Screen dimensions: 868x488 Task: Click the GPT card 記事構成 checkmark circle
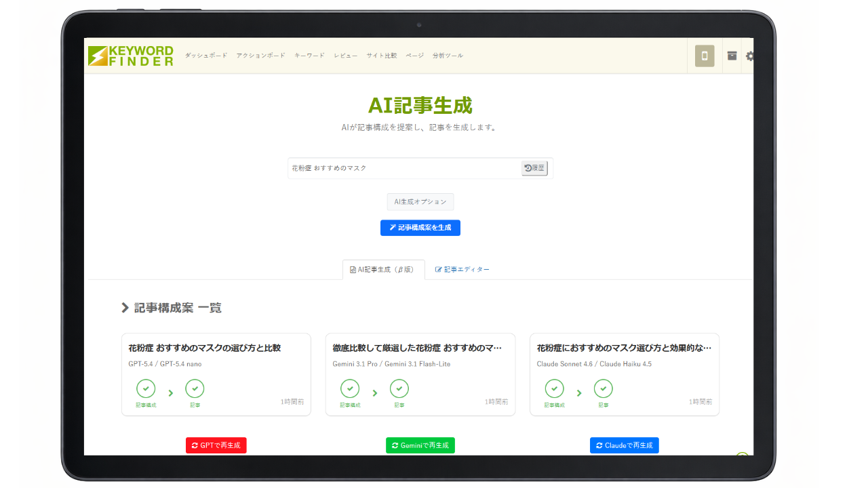pos(146,388)
